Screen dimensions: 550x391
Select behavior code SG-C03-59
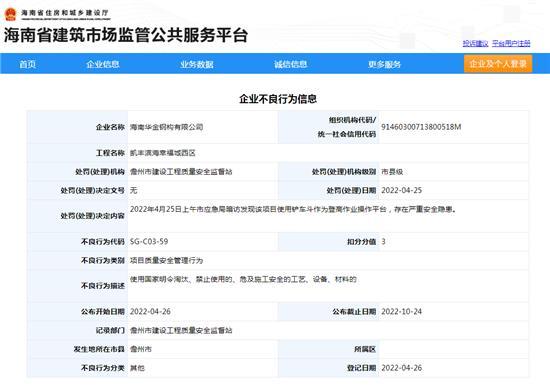pyautogui.click(x=149, y=242)
